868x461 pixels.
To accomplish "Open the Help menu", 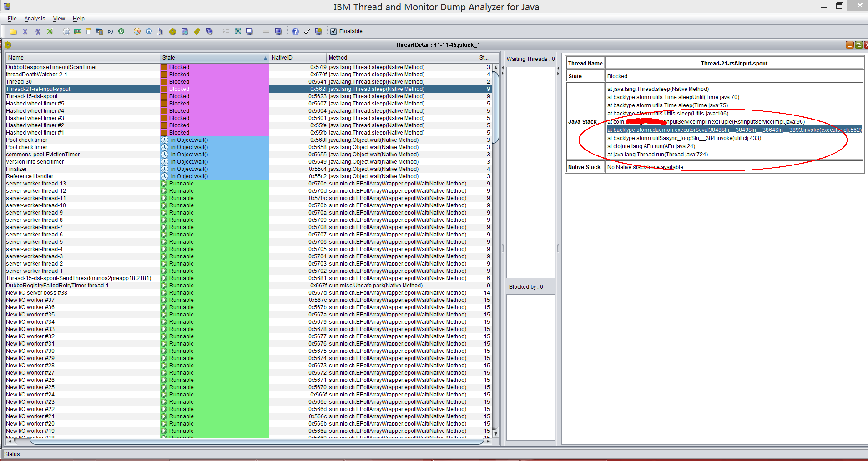I will tap(79, 19).
